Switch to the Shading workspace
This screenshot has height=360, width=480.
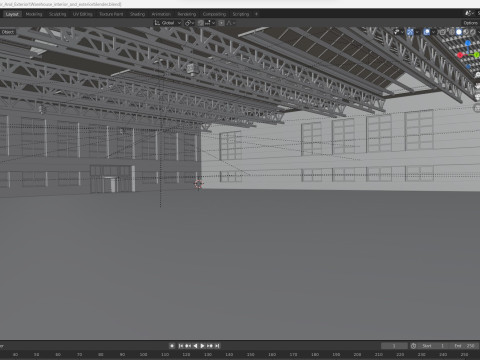[137, 14]
